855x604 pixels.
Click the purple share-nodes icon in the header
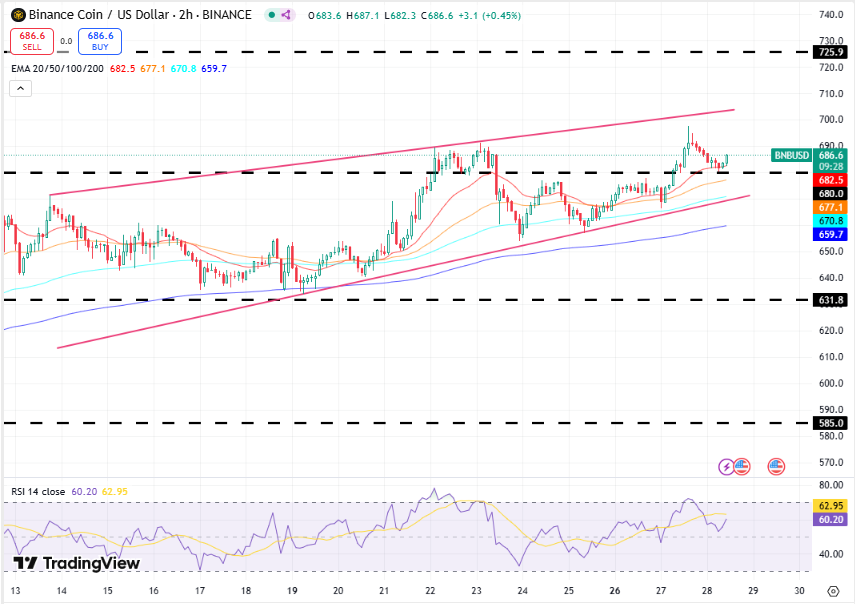[x=286, y=15]
